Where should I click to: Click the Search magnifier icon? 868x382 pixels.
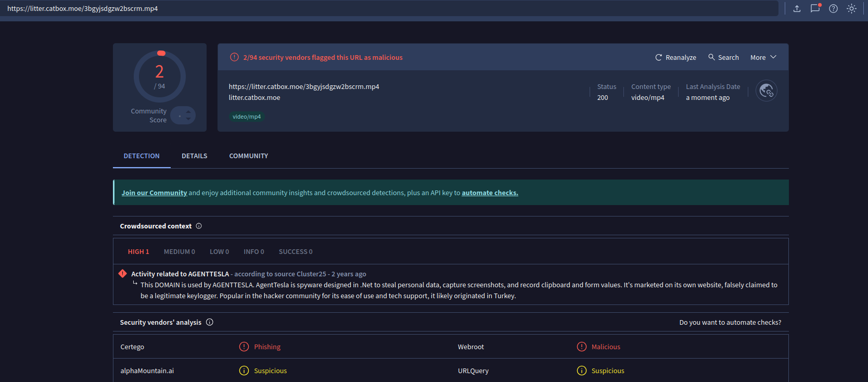pyautogui.click(x=711, y=57)
